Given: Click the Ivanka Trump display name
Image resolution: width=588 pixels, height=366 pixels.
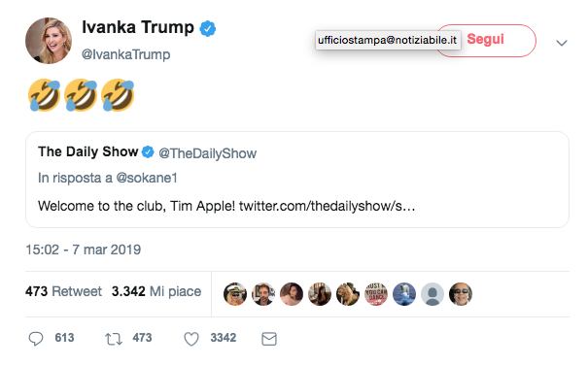Looking at the screenshot, I should (x=138, y=27).
